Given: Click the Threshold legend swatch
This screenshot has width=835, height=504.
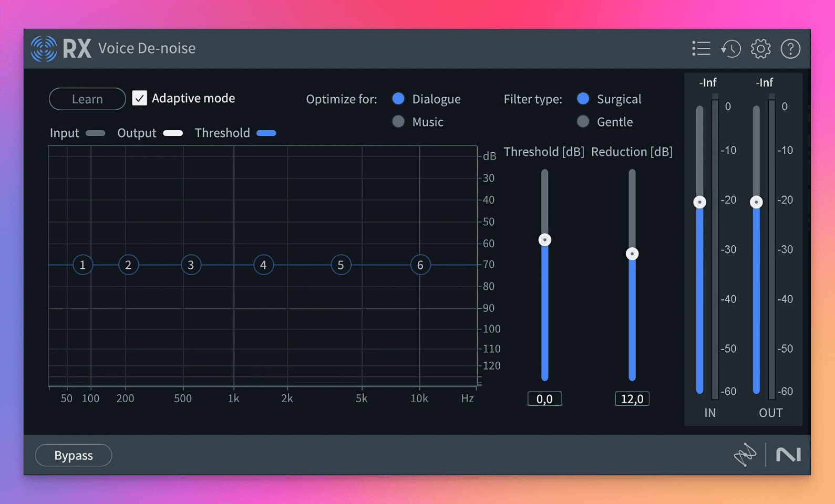Looking at the screenshot, I should coord(266,133).
